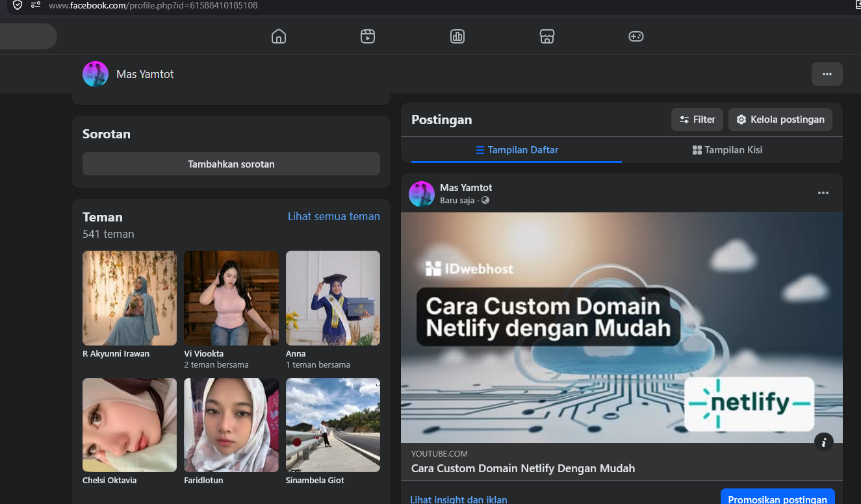This screenshot has width=861, height=504.
Task: Click the post author's avatar
Action: [x=422, y=194]
